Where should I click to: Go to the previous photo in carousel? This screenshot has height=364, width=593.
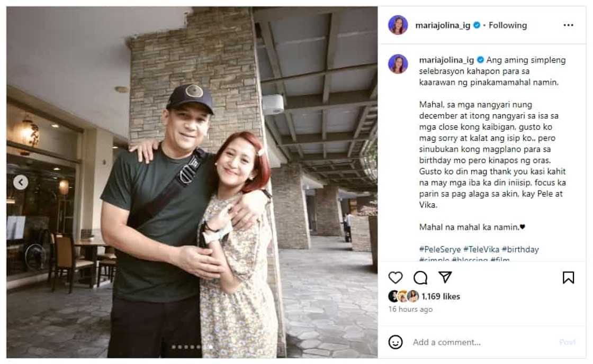click(21, 183)
